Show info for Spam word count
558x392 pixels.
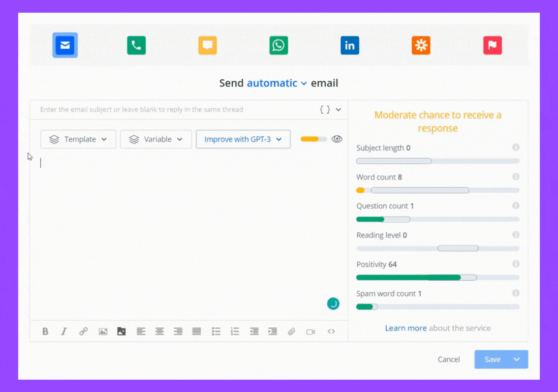click(516, 293)
